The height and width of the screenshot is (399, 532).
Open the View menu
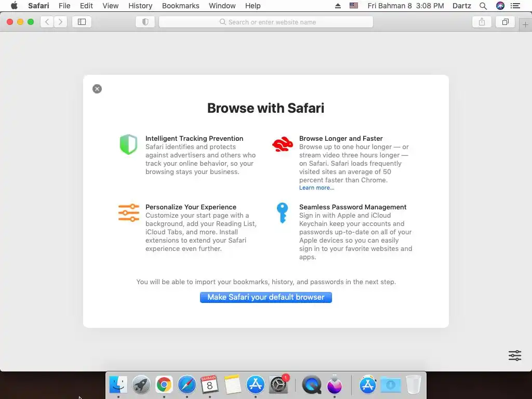pyautogui.click(x=111, y=6)
